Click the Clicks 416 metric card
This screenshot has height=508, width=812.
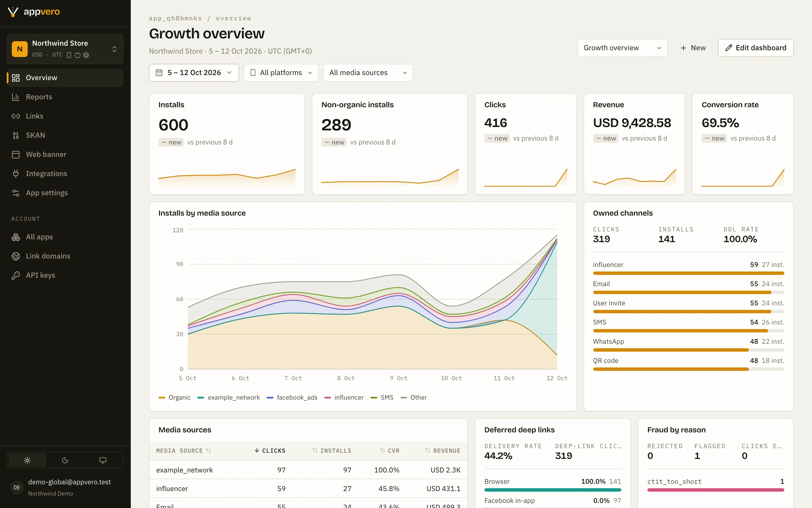click(x=526, y=144)
